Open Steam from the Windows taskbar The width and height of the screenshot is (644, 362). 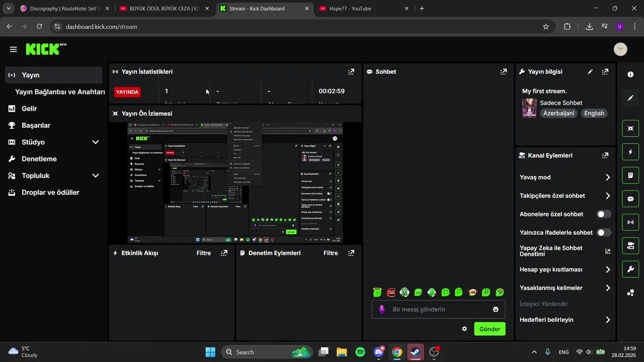click(416, 352)
